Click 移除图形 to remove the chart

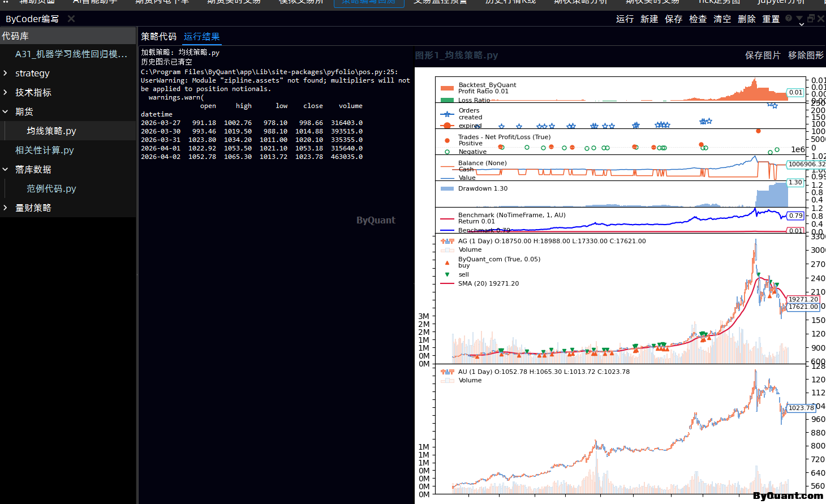click(806, 55)
